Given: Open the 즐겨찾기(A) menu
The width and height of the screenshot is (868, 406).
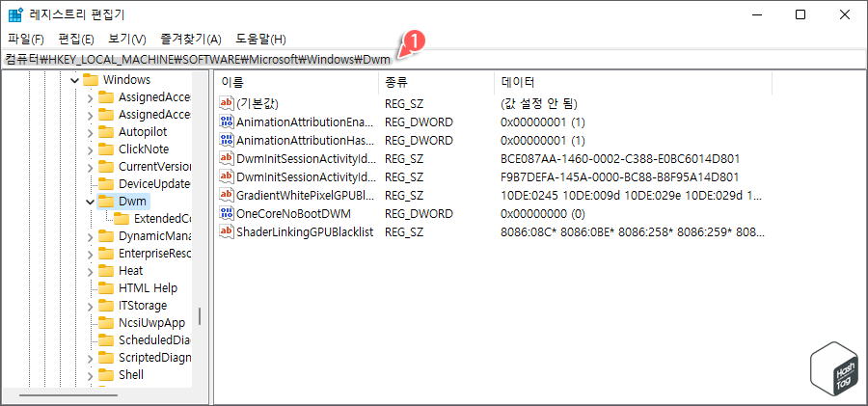Looking at the screenshot, I should coord(190,40).
